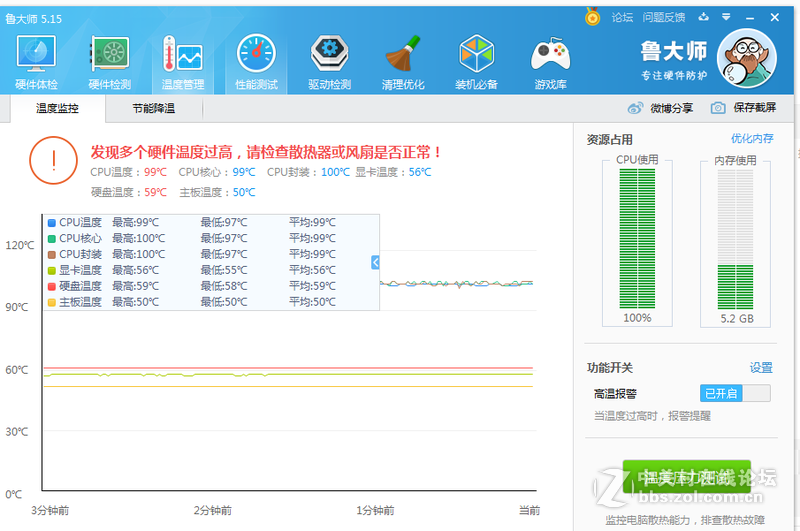
Task: Minimize the 鲁大师 window
Action: tap(749, 18)
